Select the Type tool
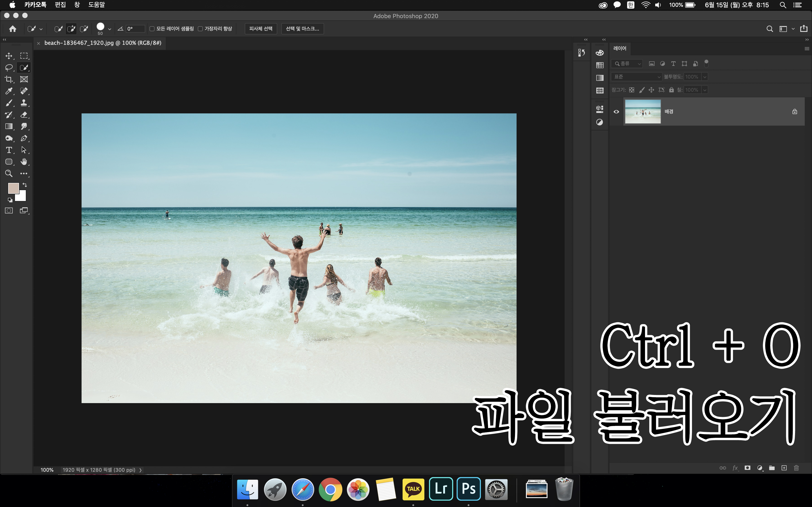This screenshot has height=507, width=812. [x=9, y=150]
